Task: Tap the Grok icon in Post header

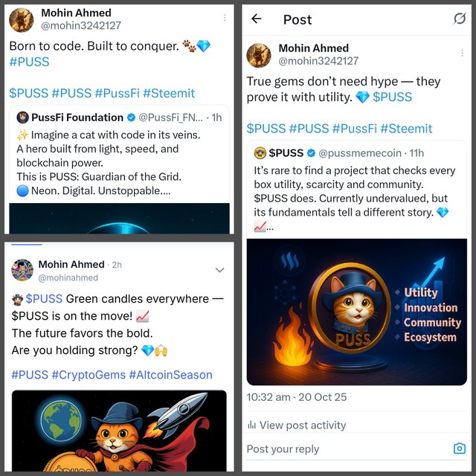Action: point(460,19)
